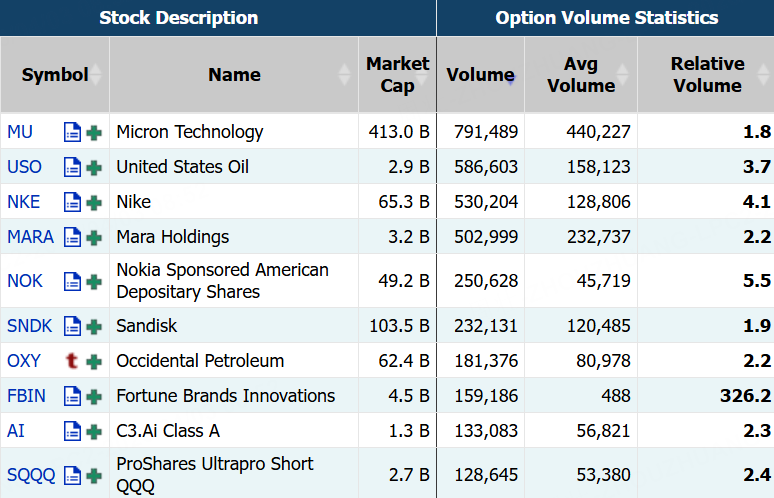The width and height of the screenshot is (774, 498).
Task: Click the green plus next to MARA
Action: point(94,237)
